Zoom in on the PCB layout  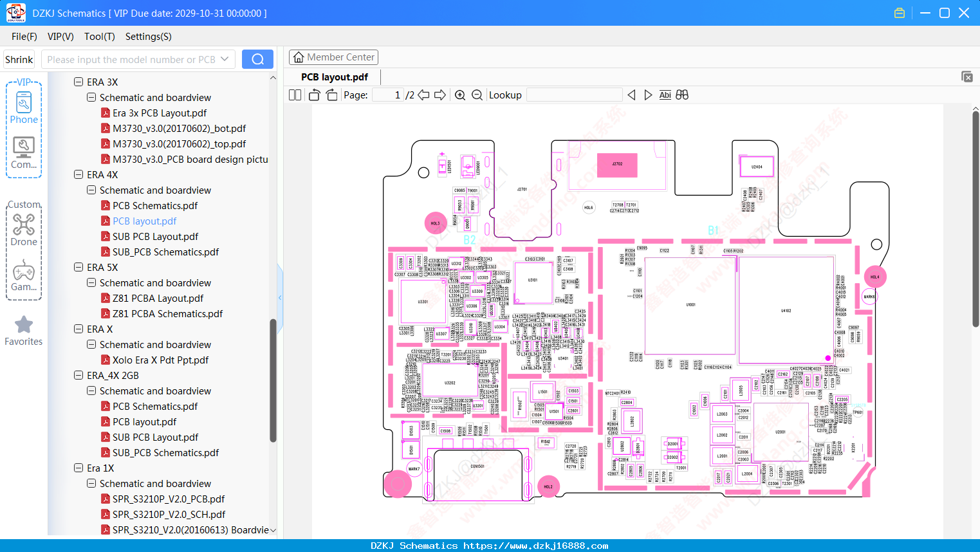coord(460,95)
